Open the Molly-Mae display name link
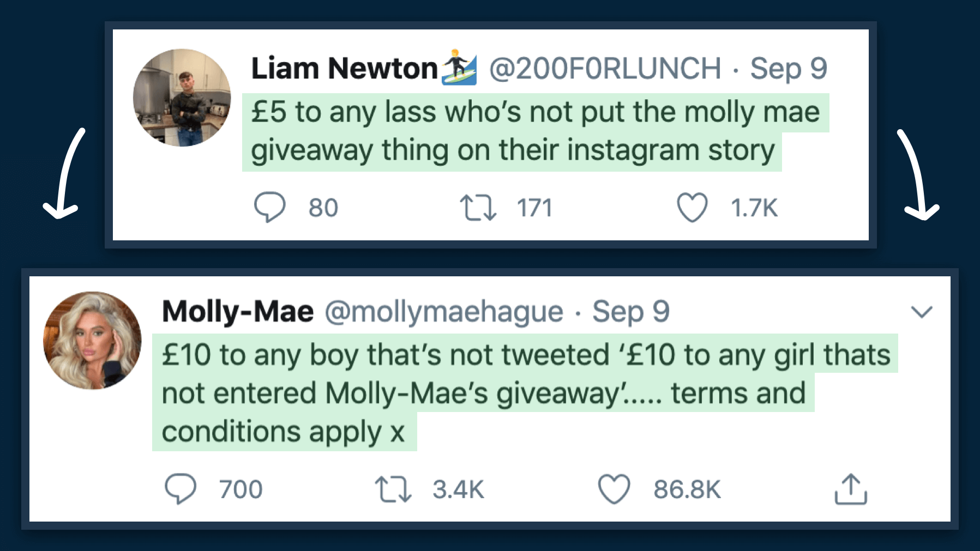The height and width of the screenshot is (551, 980). (x=238, y=312)
